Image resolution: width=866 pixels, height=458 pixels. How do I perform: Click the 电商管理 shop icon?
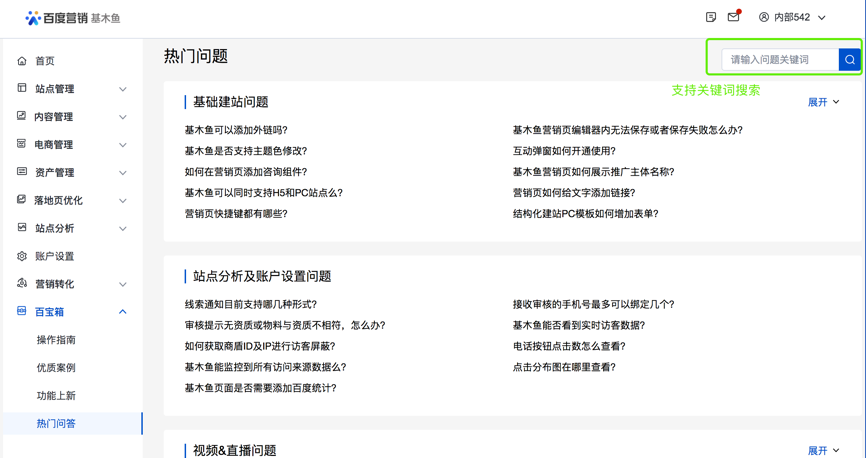(x=22, y=144)
